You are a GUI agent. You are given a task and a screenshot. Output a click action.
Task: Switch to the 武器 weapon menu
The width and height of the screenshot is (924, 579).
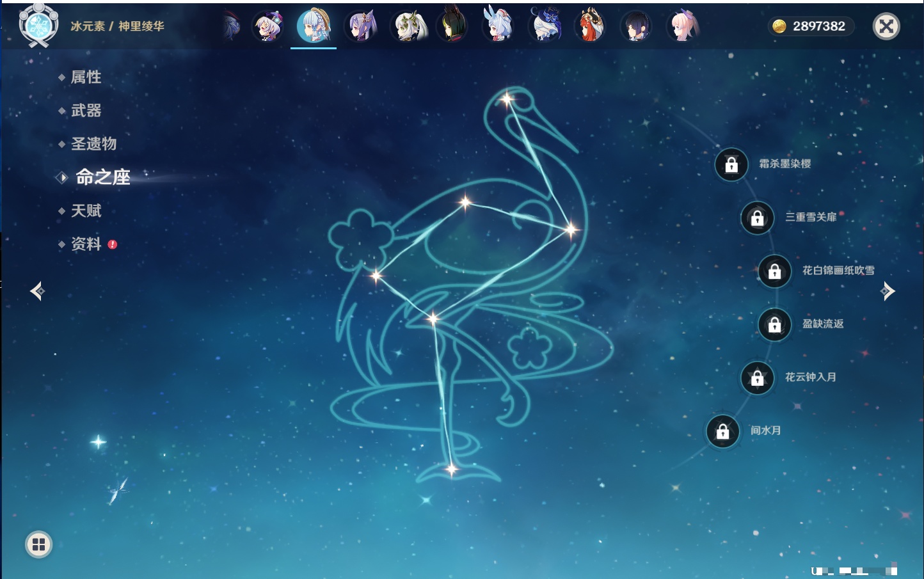[x=86, y=111]
